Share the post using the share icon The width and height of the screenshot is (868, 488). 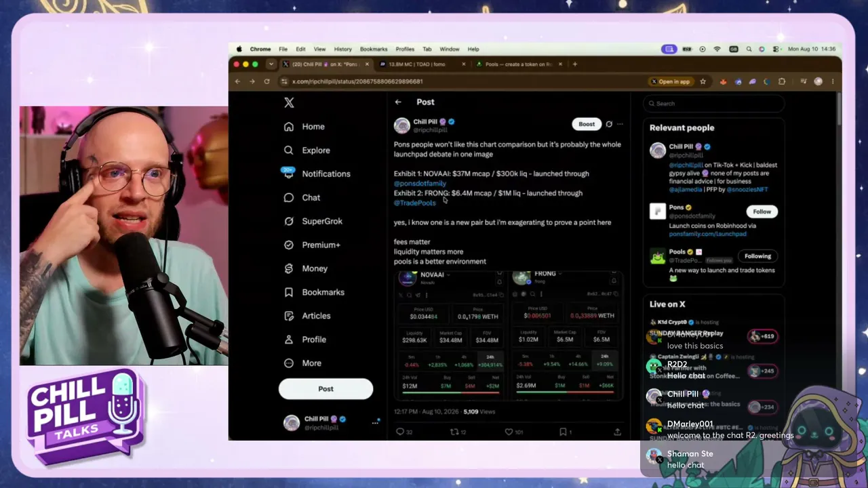617,432
